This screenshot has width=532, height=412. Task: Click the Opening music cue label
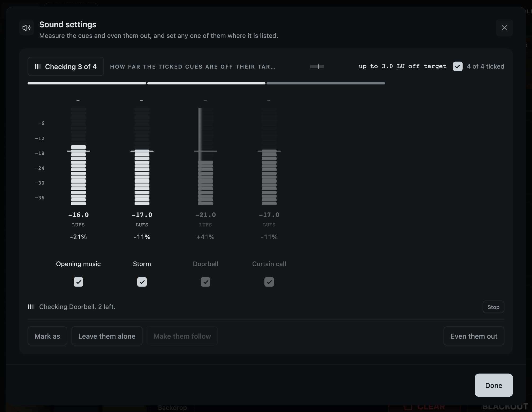pos(78,264)
